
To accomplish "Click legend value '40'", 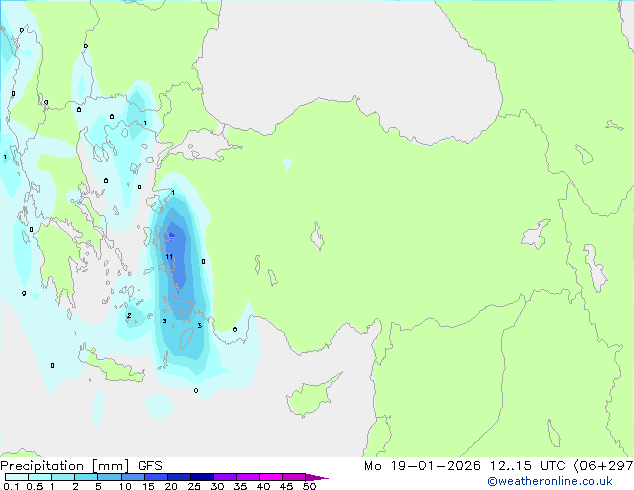I will [x=263, y=486].
